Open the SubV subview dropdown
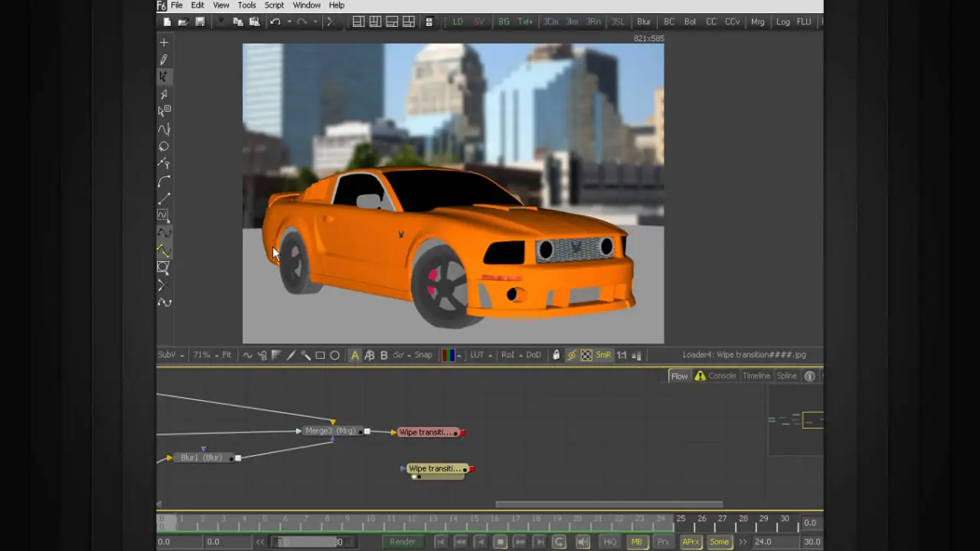The image size is (980, 551). [x=170, y=355]
